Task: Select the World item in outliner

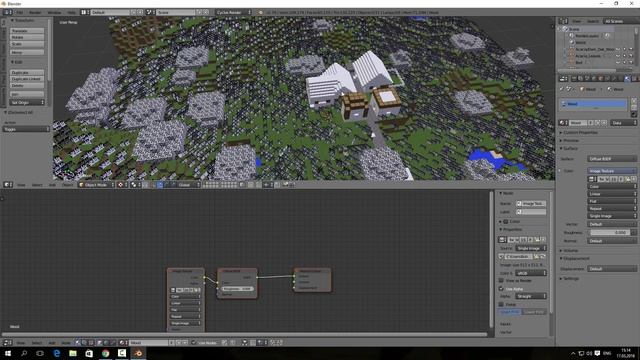Action: [x=580, y=42]
